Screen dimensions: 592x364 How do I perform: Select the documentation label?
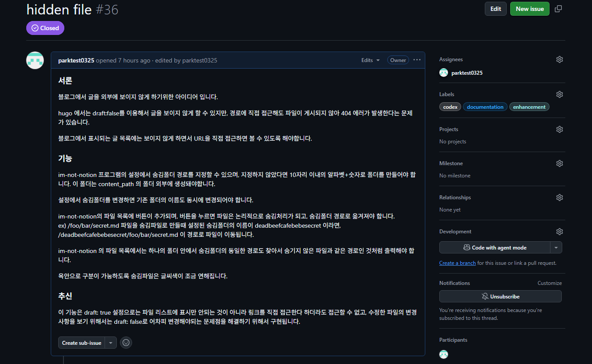click(485, 107)
